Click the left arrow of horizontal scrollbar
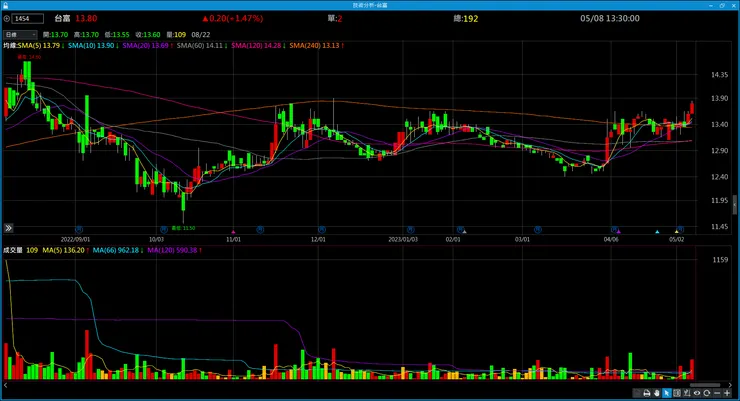The height and width of the screenshot is (401, 740). pyautogui.click(x=5, y=385)
